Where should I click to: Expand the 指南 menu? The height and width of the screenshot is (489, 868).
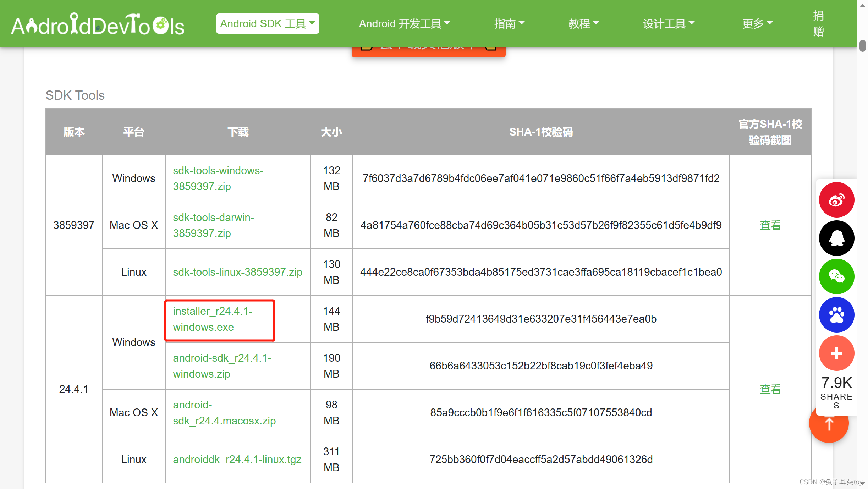509,24
